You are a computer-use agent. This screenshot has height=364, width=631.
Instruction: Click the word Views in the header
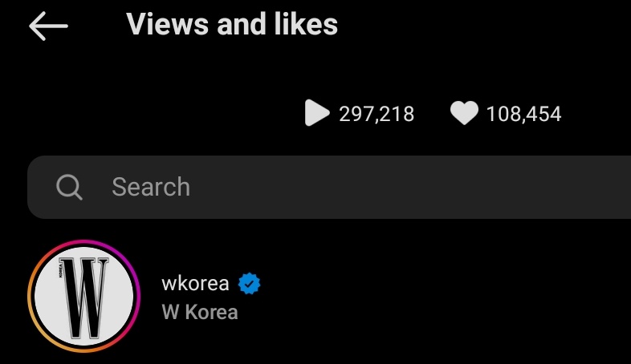tap(168, 25)
